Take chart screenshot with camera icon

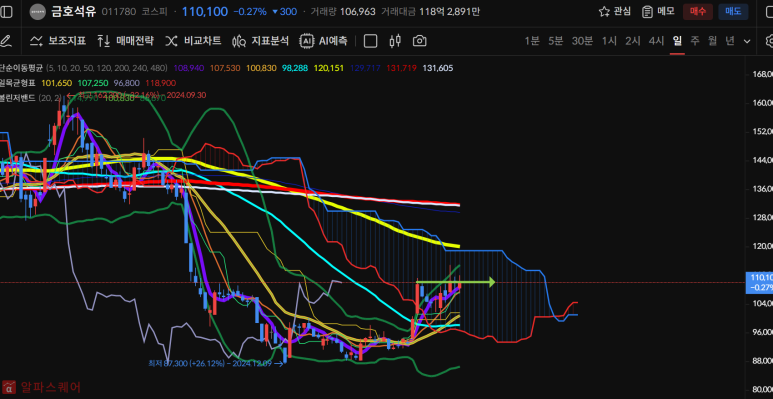tap(420, 41)
